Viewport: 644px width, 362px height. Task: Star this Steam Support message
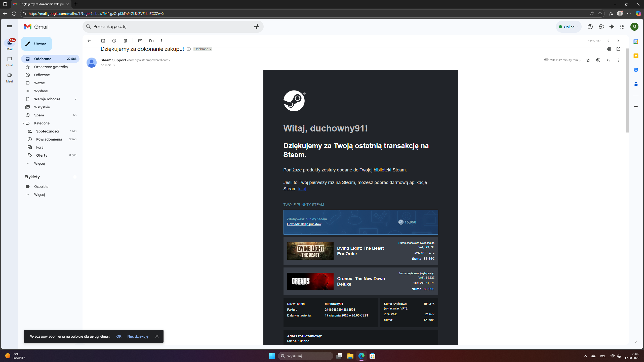(588, 60)
